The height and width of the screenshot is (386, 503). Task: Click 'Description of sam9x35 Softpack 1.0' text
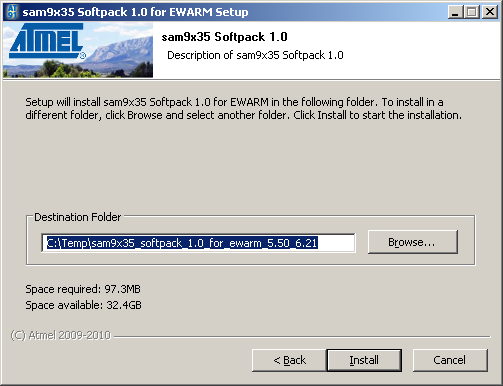(x=255, y=55)
